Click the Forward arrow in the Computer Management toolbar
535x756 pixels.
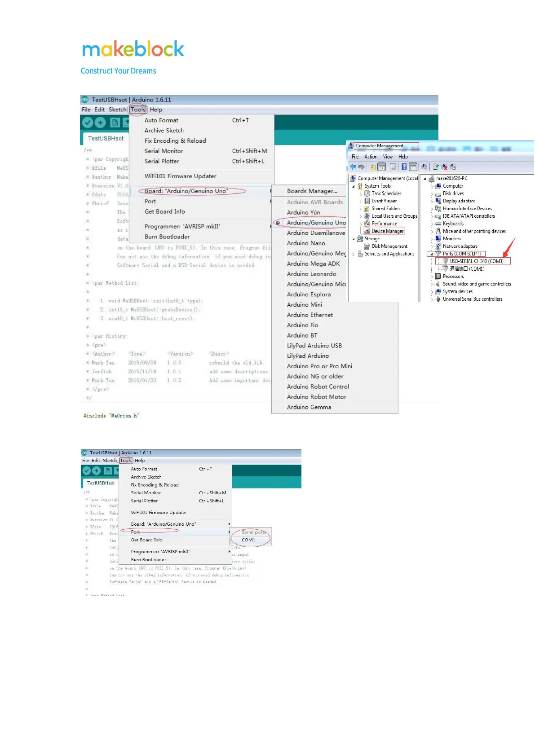(362, 167)
